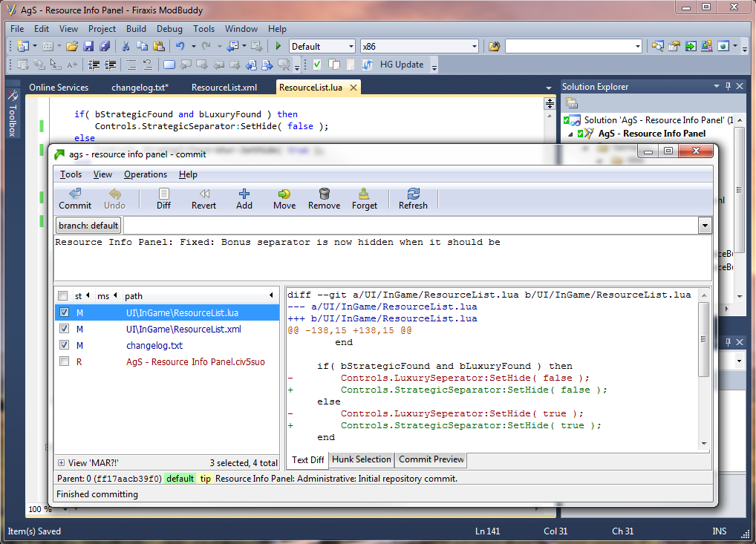Uncheck the changelog.txt file checkbox
The width and height of the screenshot is (756, 544).
pyautogui.click(x=64, y=345)
